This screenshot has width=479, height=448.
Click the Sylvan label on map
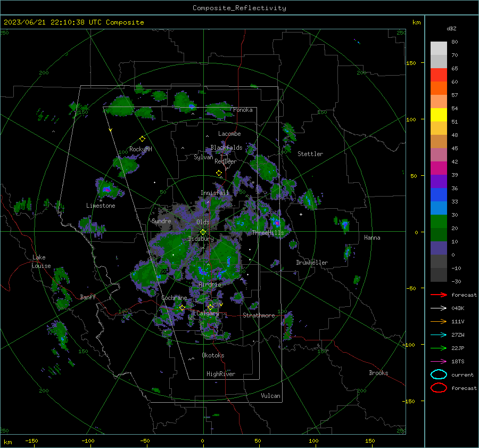(x=203, y=157)
